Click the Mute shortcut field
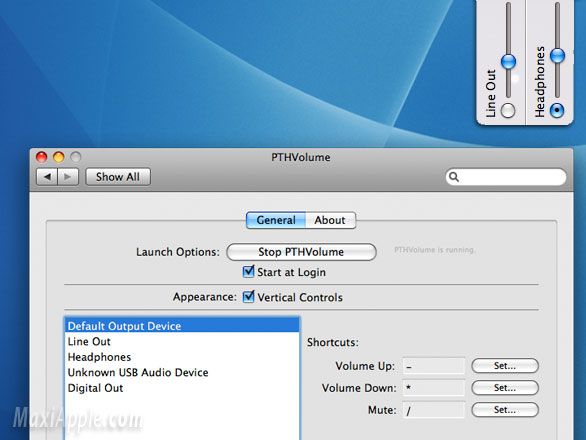Image resolution: width=586 pixels, height=440 pixels. (x=434, y=410)
